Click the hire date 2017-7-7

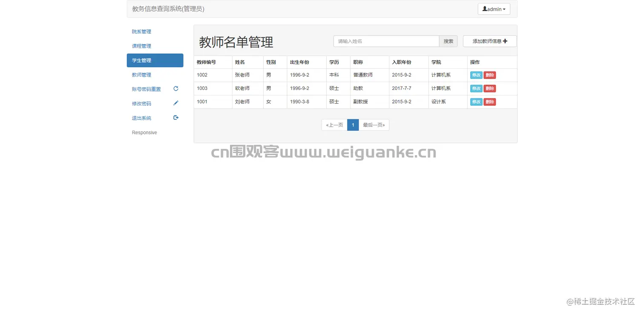click(x=402, y=89)
